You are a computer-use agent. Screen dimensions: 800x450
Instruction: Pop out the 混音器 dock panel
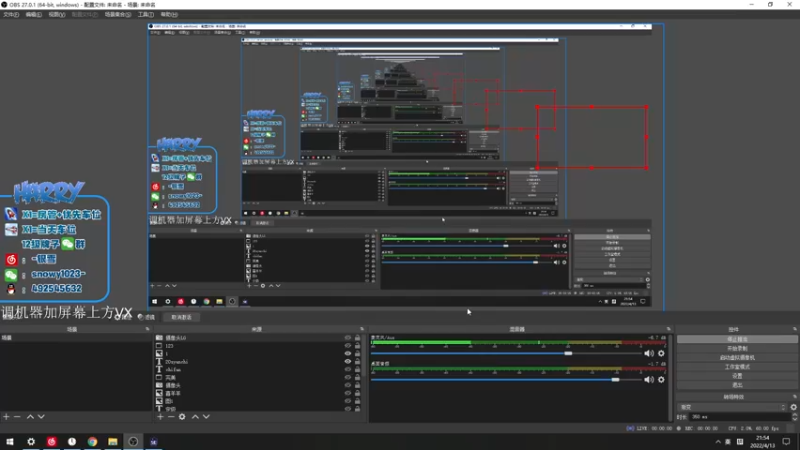coord(668,329)
